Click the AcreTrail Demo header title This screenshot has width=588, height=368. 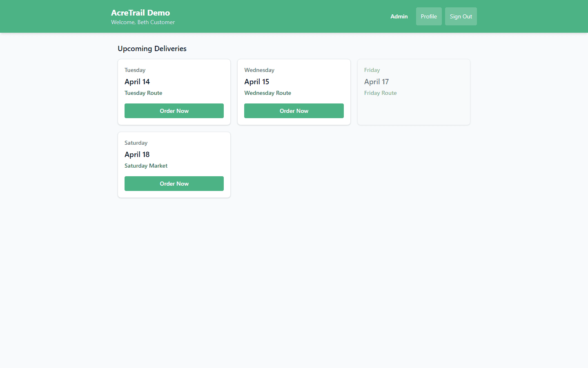pos(140,13)
